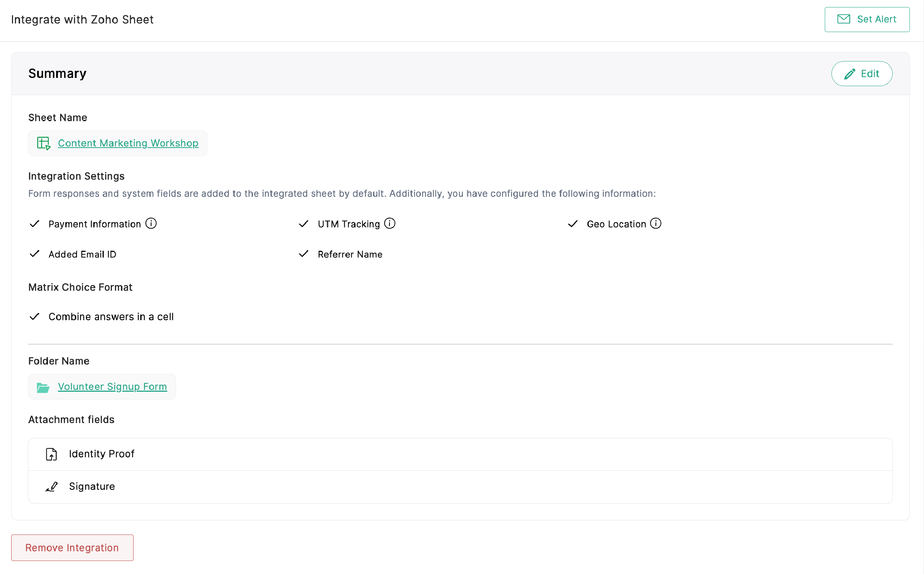The width and height of the screenshot is (924, 574).
Task: Open the Volunteer Signup Form folder link
Action: point(112,387)
